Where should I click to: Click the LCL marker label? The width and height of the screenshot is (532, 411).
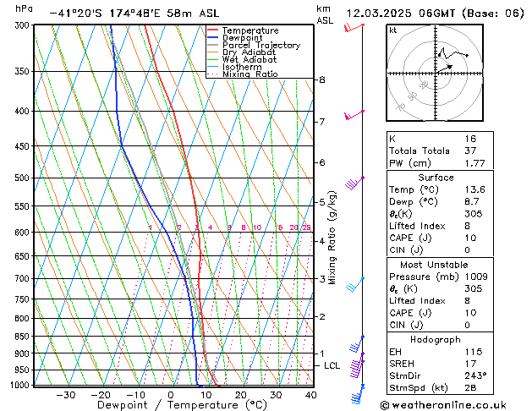(332, 365)
